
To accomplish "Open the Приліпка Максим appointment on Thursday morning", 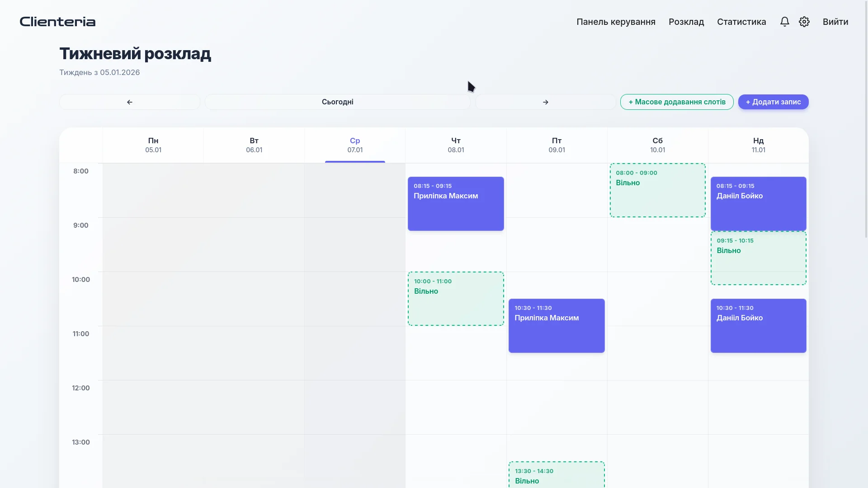I will [455, 203].
